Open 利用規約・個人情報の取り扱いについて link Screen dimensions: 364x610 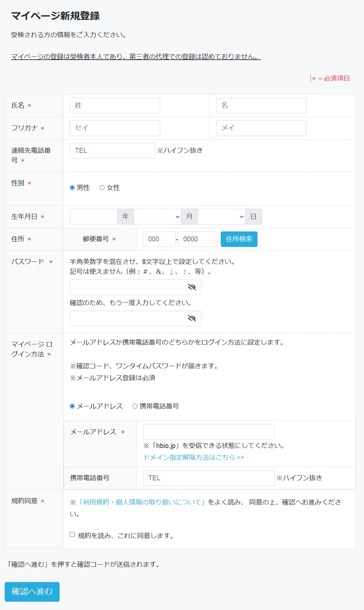point(142,502)
